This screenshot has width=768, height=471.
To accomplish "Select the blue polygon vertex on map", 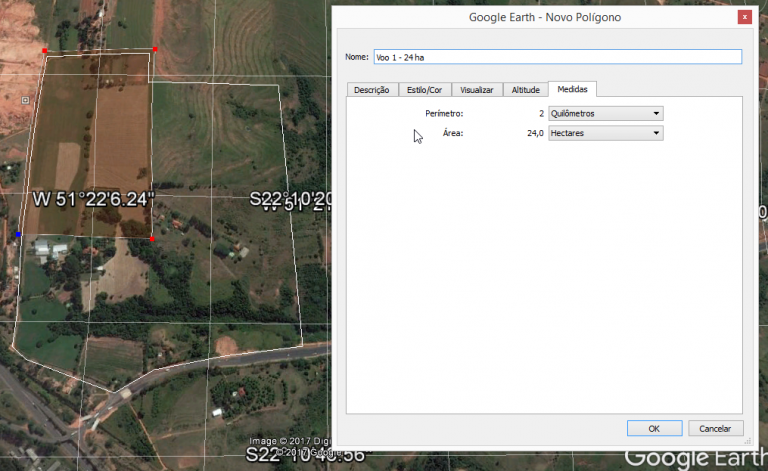I will click(18, 235).
